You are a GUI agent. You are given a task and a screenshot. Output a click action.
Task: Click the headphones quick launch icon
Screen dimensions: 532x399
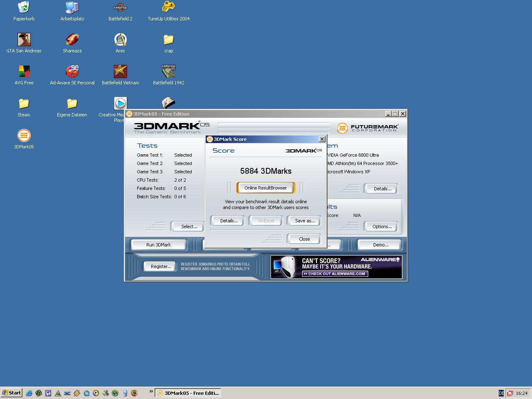pyautogui.click(x=48, y=393)
